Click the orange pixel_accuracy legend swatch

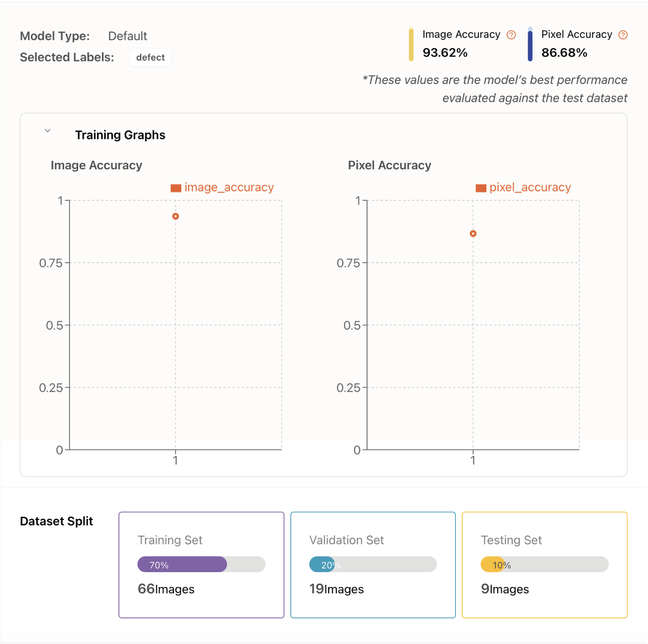pyautogui.click(x=481, y=188)
